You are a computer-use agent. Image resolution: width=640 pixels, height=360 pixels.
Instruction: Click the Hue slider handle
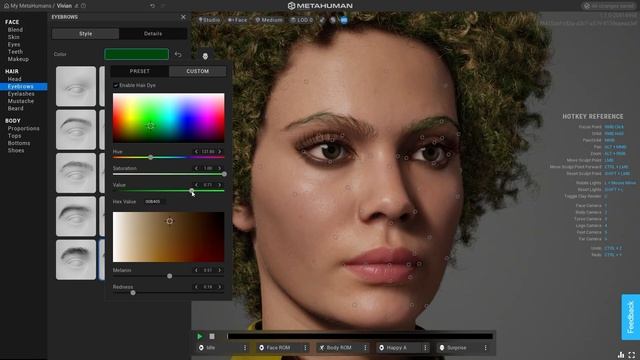(151, 157)
